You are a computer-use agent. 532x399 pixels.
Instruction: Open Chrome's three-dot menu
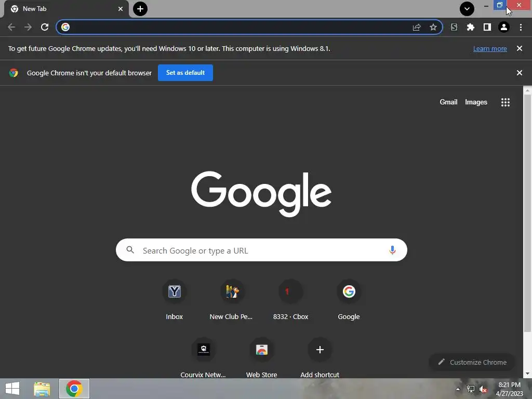[521, 27]
